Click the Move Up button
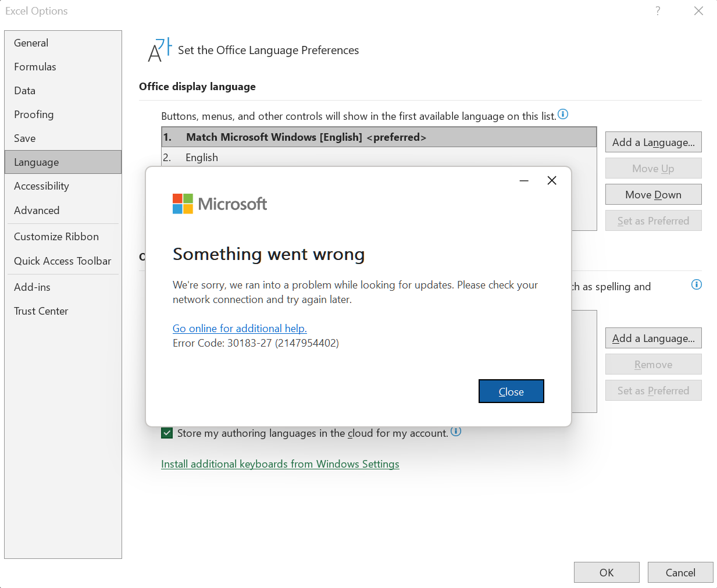This screenshot has width=717, height=588. 654,169
